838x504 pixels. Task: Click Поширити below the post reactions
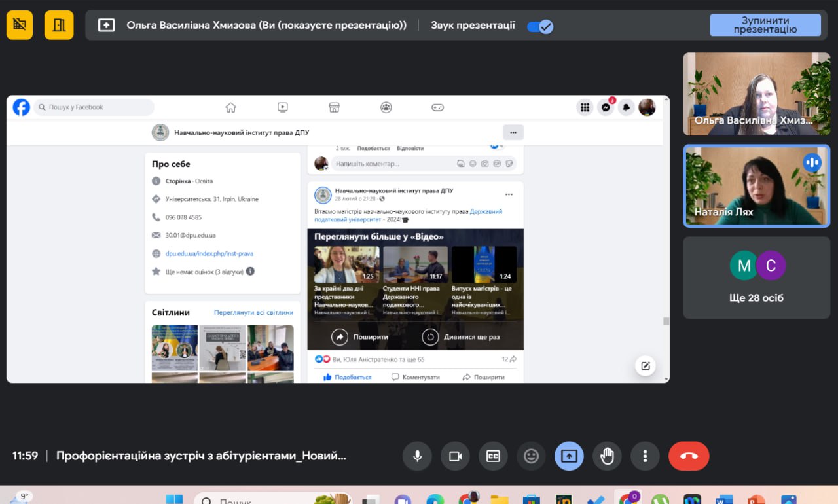pyautogui.click(x=483, y=377)
